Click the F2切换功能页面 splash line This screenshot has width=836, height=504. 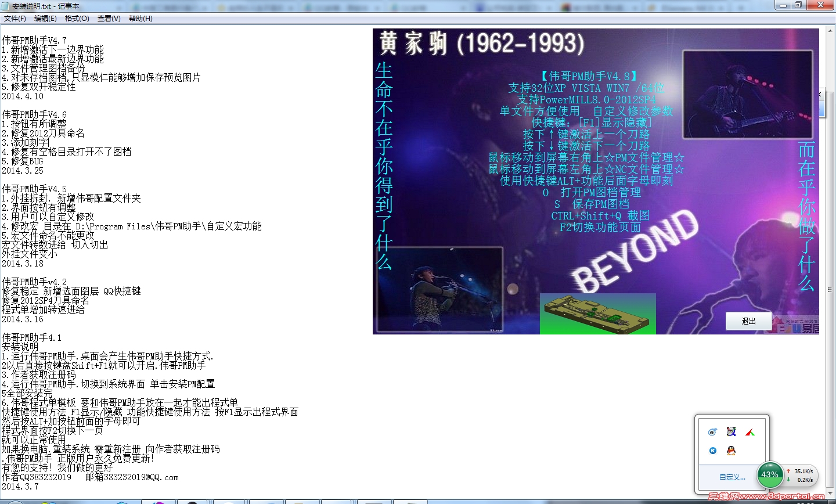pos(600,227)
